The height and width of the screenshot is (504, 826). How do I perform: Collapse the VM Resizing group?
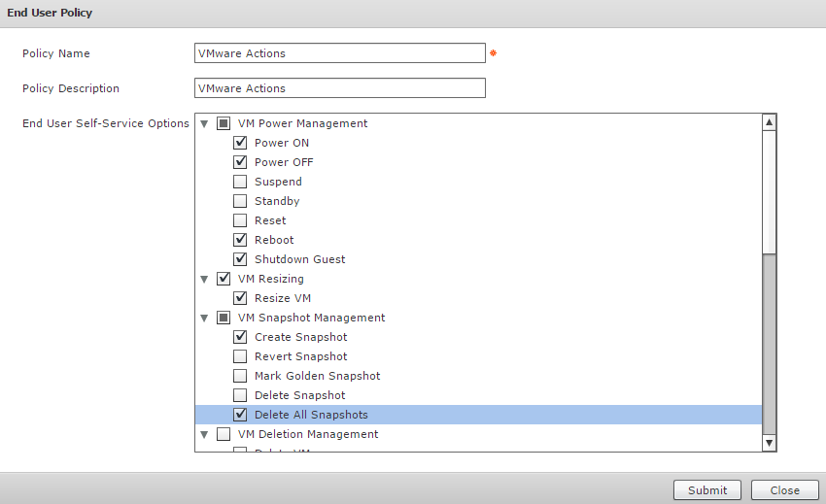point(204,280)
